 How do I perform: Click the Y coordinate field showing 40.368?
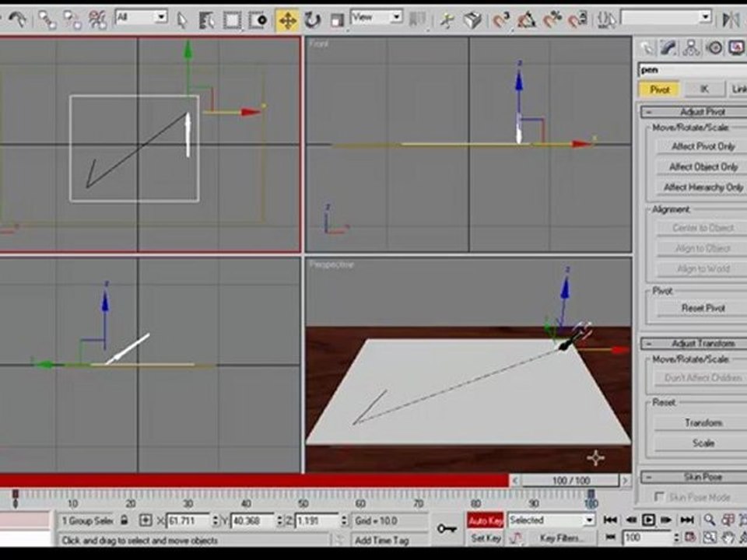point(253,521)
